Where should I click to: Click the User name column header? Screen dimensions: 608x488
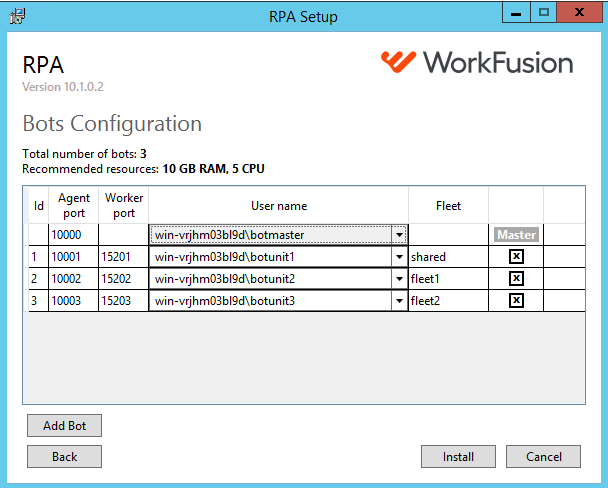pos(278,205)
